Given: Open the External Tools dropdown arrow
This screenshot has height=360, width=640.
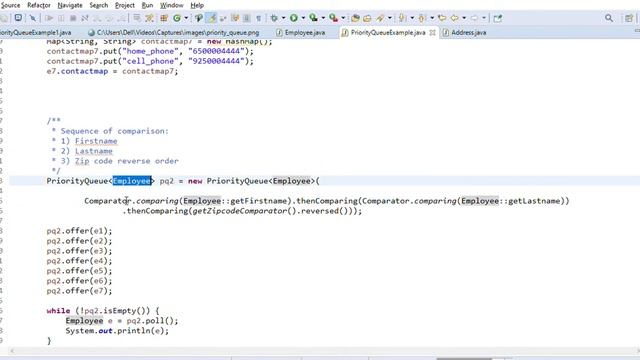Looking at the screenshot, I should coord(343,18).
